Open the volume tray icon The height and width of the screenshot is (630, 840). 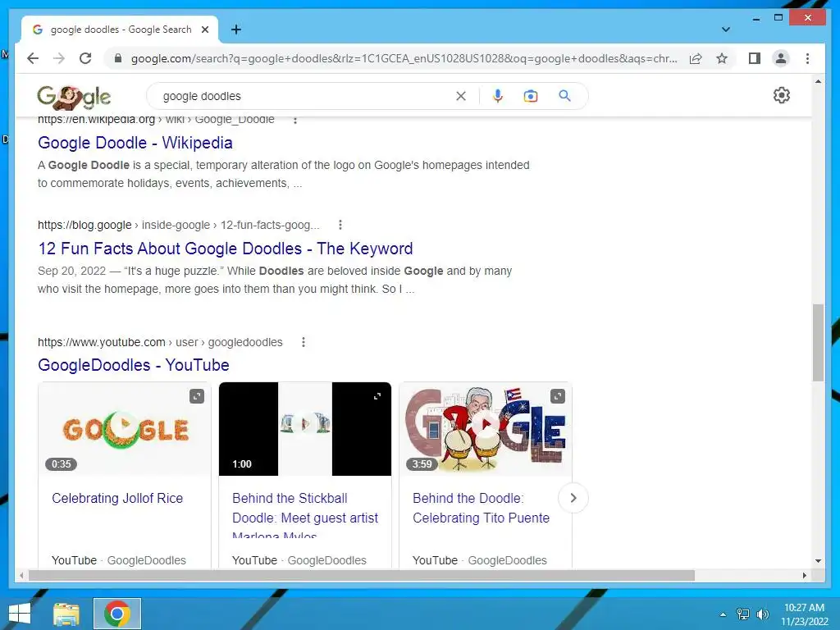click(x=763, y=614)
